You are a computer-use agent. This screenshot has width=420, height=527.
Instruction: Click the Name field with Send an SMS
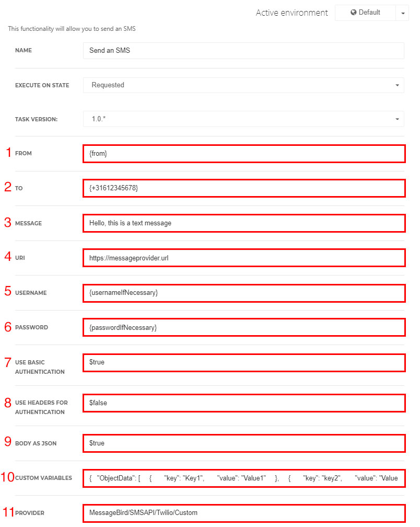244,51
